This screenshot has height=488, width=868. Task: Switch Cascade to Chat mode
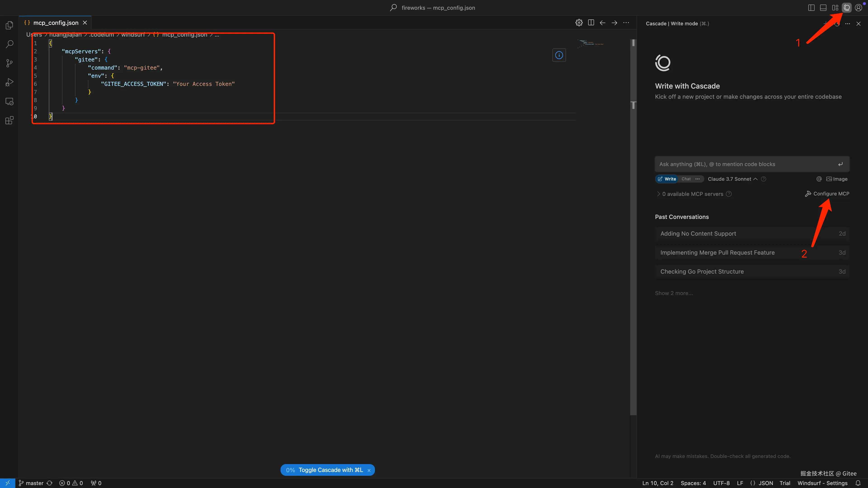[x=686, y=179]
